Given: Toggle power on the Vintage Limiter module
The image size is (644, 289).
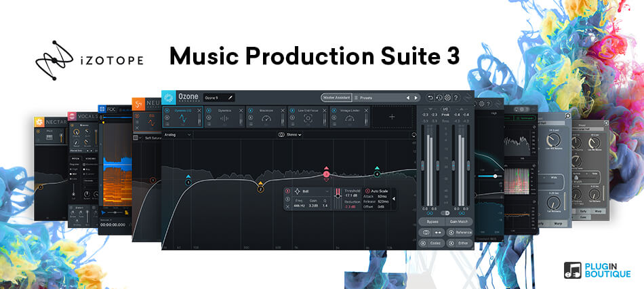Looking at the screenshot, I should (335, 109).
